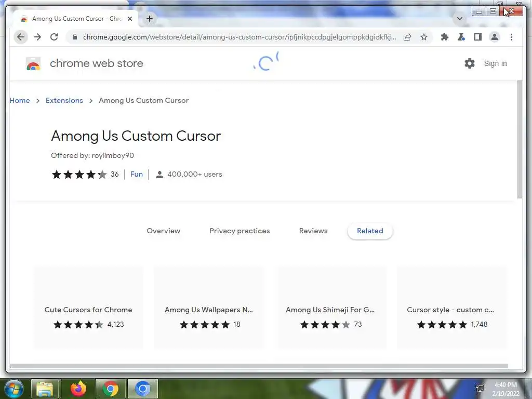Click the horizontal page scrollbar
Screen dimensions: 532x399
pos(259,366)
